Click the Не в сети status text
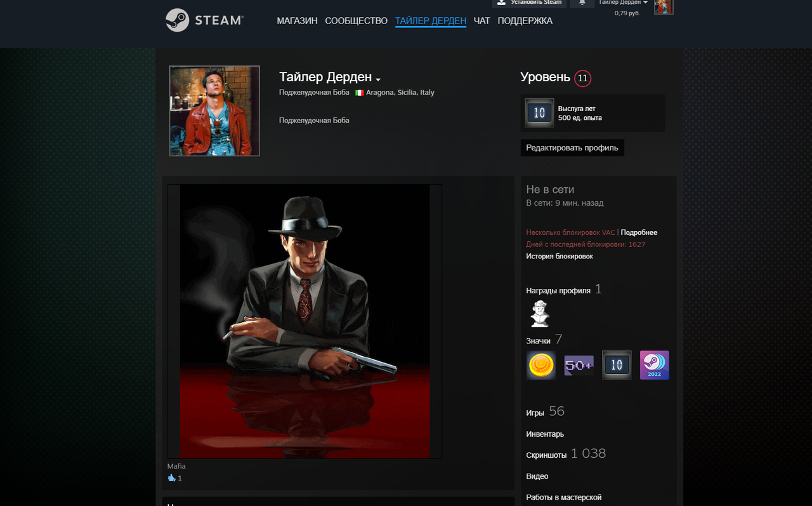812x506 pixels. point(550,189)
